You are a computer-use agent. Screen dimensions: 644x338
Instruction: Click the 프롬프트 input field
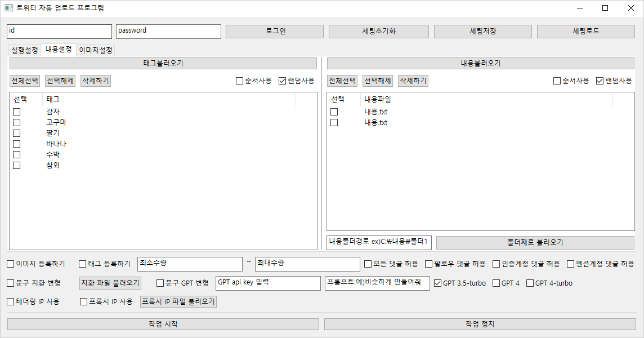point(377,283)
